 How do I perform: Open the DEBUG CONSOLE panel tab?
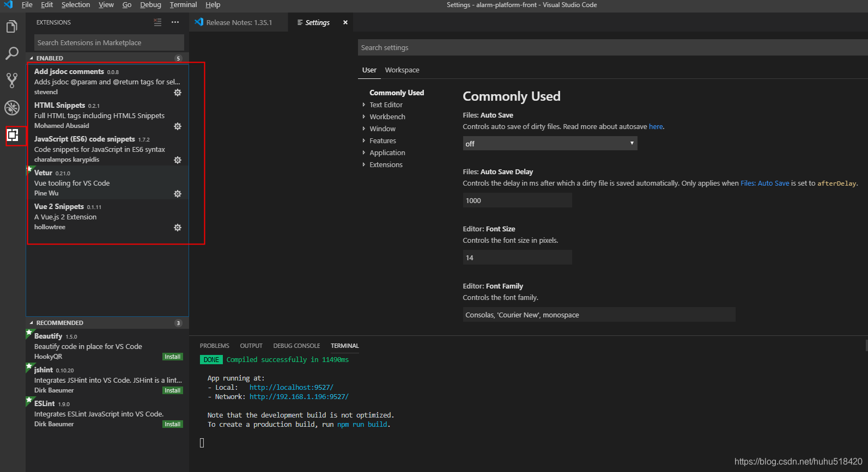pyautogui.click(x=296, y=346)
